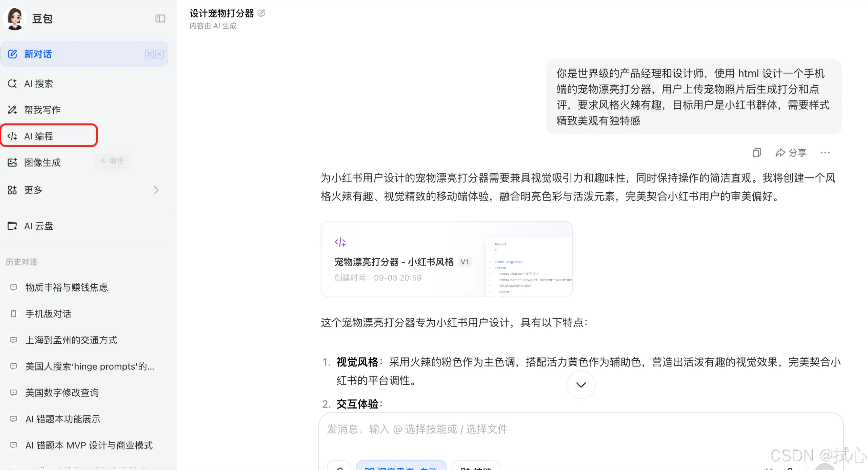Click the 分享 share button
Viewport: 868px width, 470px height.
(x=791, y=152)
